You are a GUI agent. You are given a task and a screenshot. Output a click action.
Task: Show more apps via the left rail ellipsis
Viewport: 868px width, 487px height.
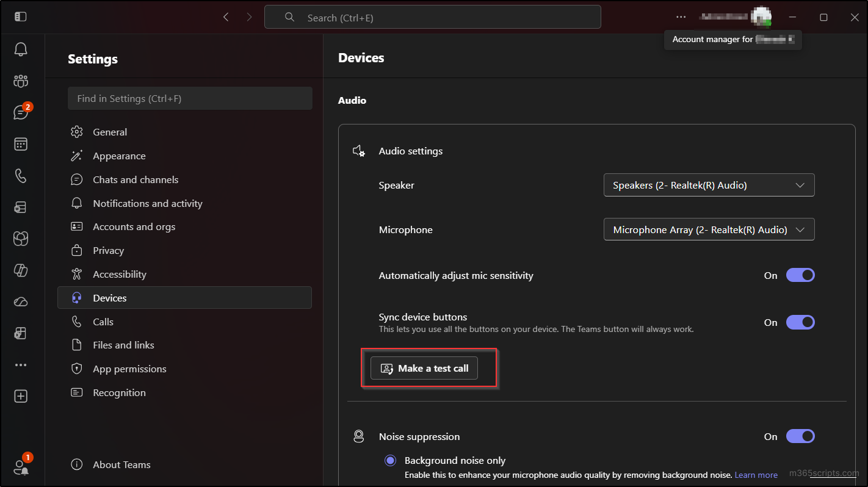(x=21, y=365)
